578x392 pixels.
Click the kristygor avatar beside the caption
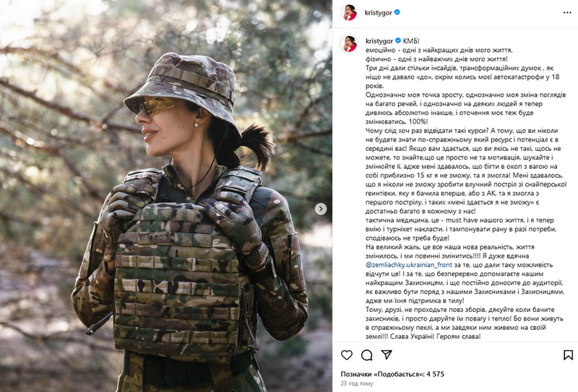pyautogui.click(x=349, y=44)
